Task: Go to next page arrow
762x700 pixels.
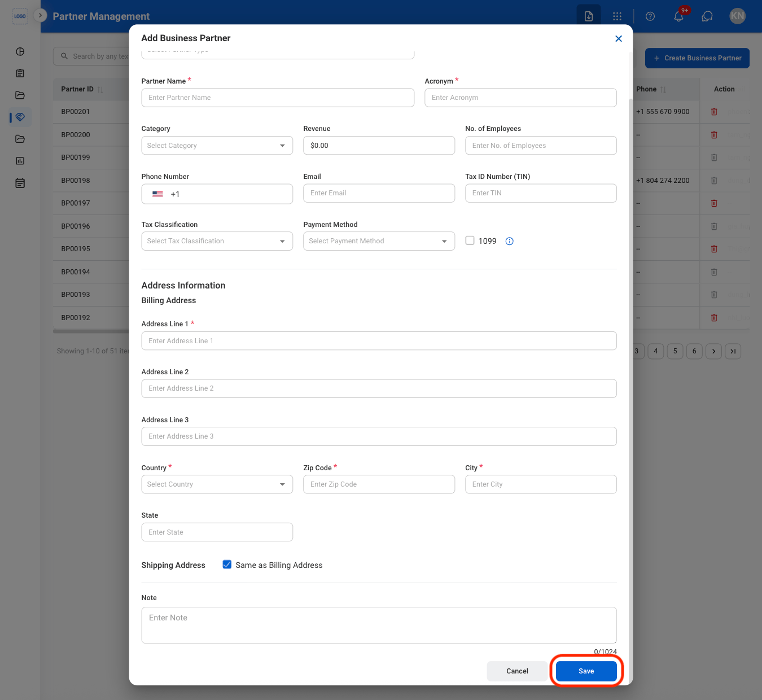Action: click(x=713, y=351)
